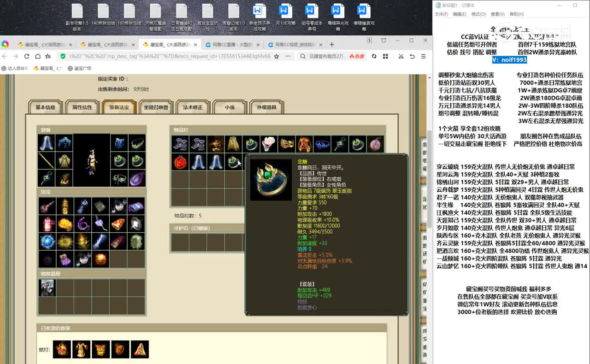590x364 pixels.
Task: Switch to the 法术修正 tab
Action: coord(193,107)
